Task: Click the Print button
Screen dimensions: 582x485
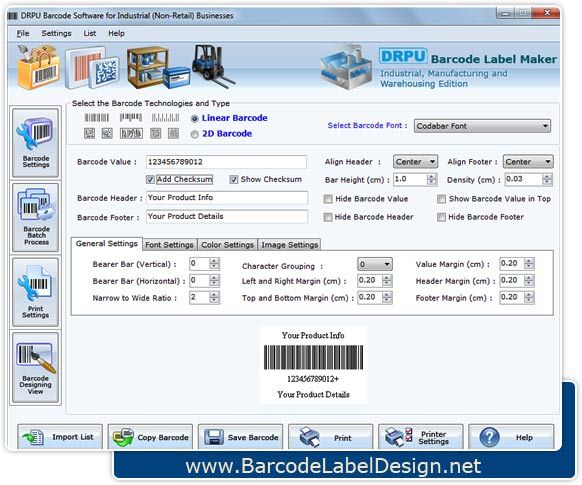Action: [330, 437]
